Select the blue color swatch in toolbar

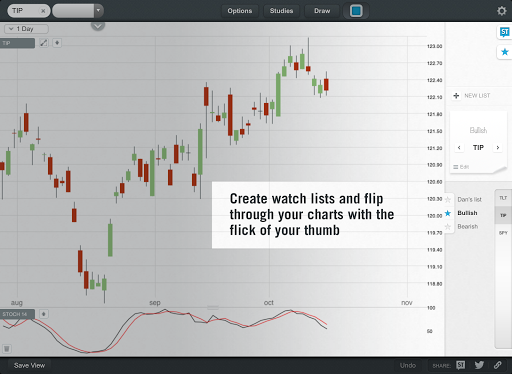point(356,11)
